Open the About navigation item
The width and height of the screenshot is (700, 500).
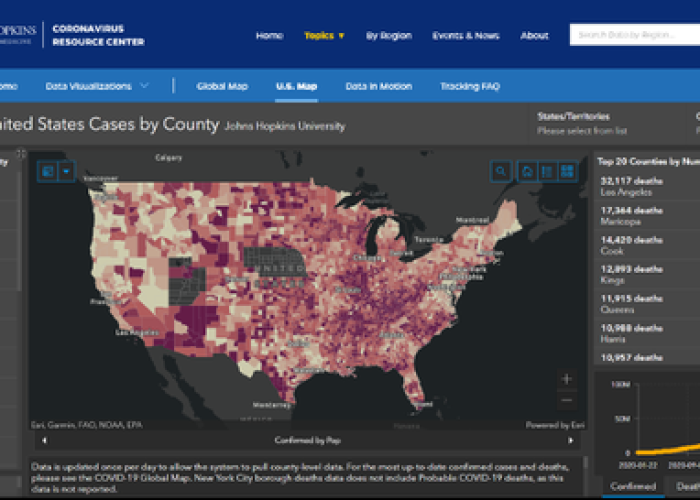click(534, 36)
